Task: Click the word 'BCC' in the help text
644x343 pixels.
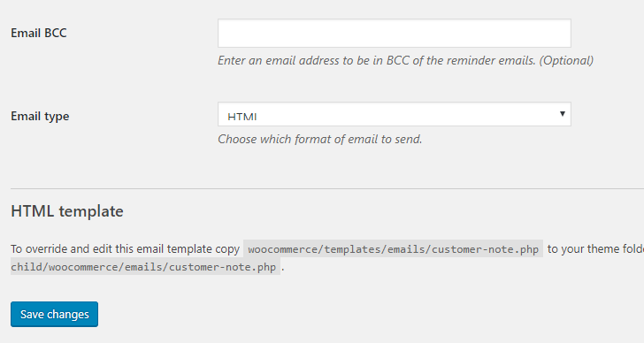Action: (x=397, y=61)
